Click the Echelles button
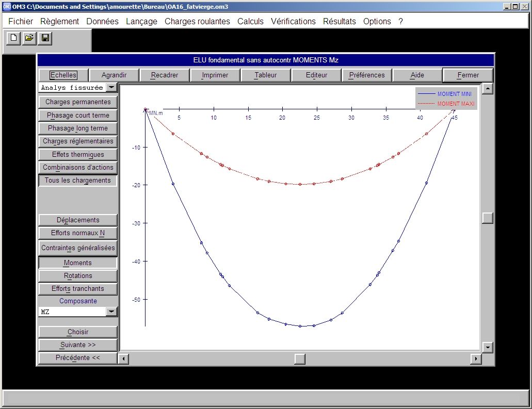Viewport: 532px width, 409px height. point(63,75)
